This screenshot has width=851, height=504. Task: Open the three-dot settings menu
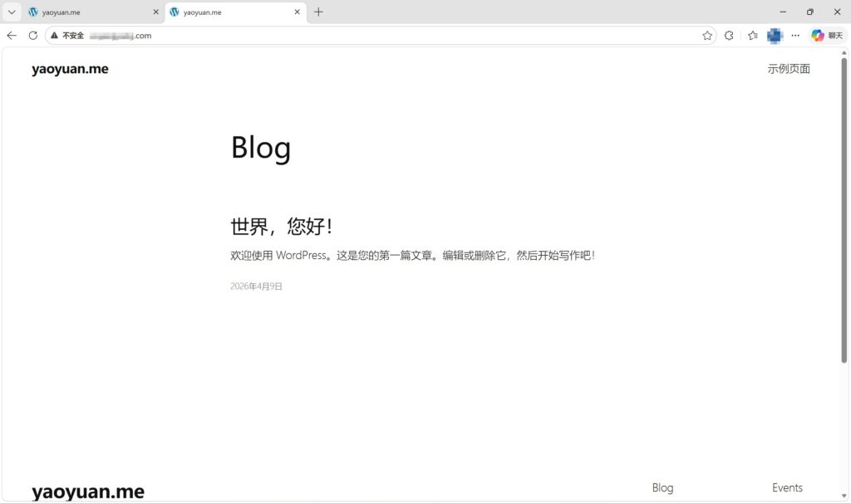pyautogui.click(x=795, y=36)
